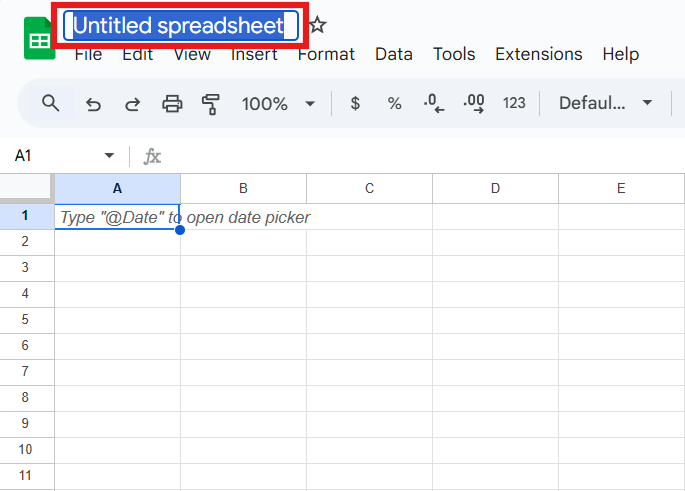Click the Redo arrow icon
This screenshot has width=685, height=491.
[x=132, y=103]
